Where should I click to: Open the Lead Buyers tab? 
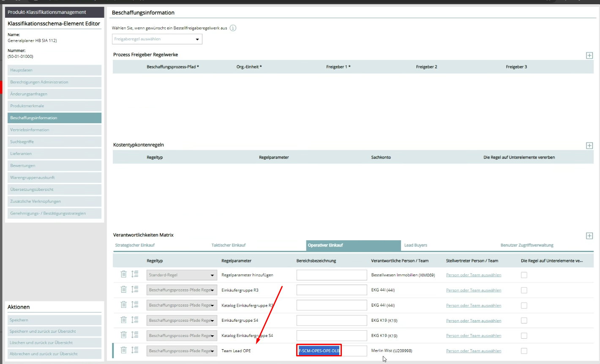tap(415, 245)
